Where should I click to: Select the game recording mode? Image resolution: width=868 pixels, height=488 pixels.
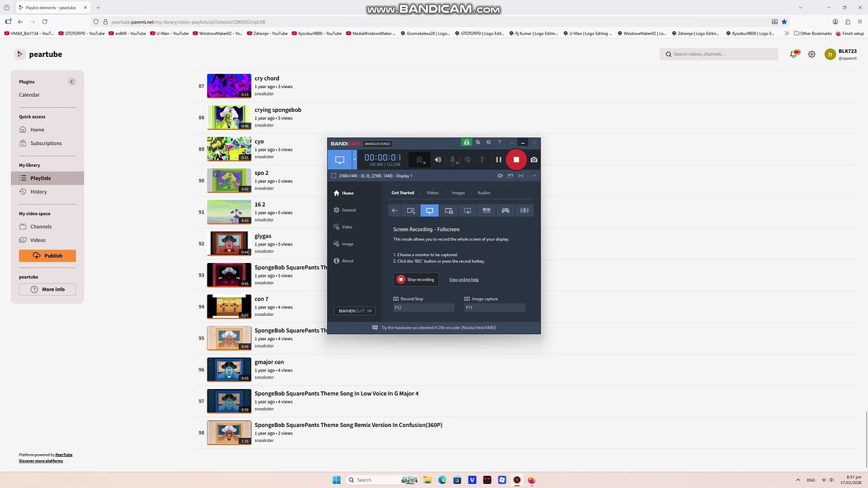(505, 211)
